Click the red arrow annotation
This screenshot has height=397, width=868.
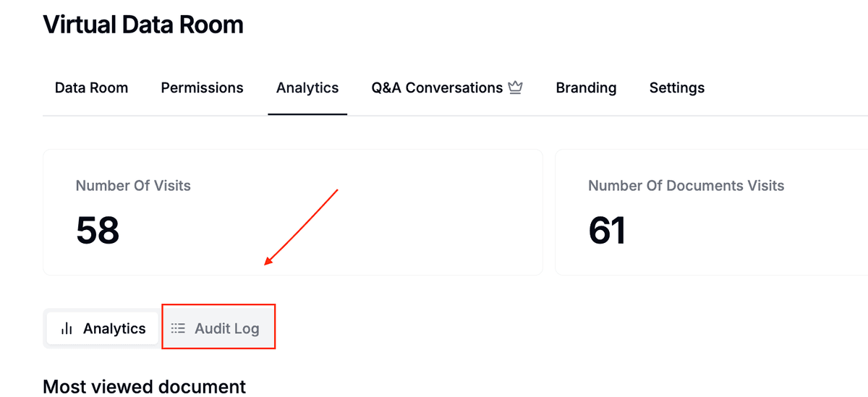tap(302, 226)
